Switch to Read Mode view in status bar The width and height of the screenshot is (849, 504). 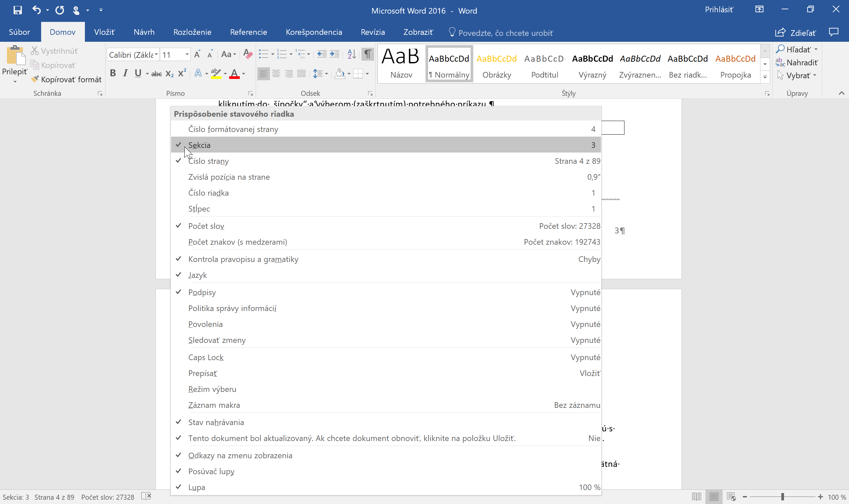coord(696,497)
